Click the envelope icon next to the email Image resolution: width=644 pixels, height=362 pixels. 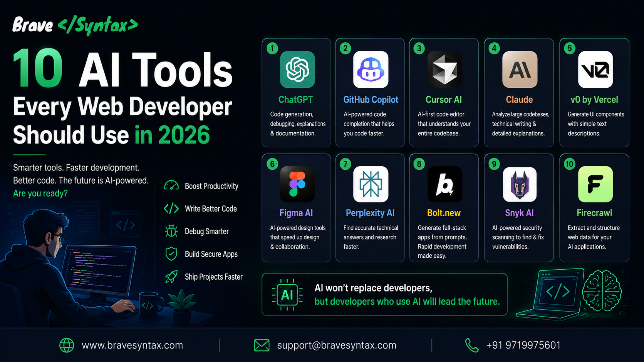(262, 345)
